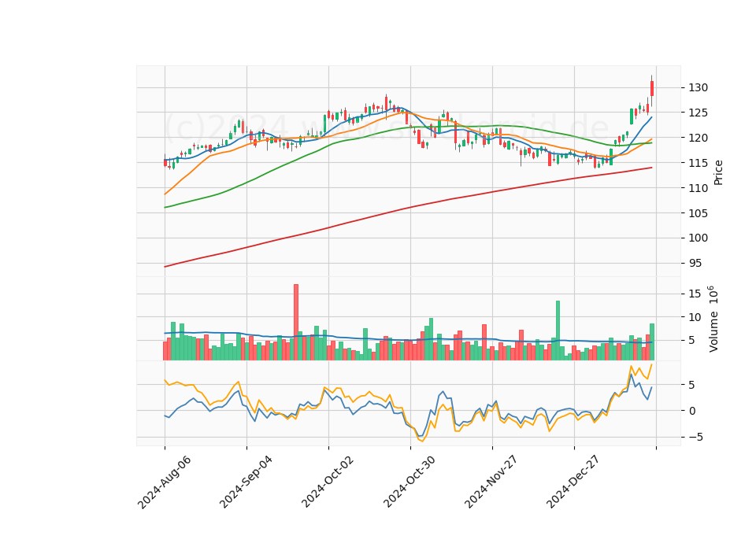756x543 pixels.
Task: Click the 2024-Aug-06 date label
Action: point(164,482)
